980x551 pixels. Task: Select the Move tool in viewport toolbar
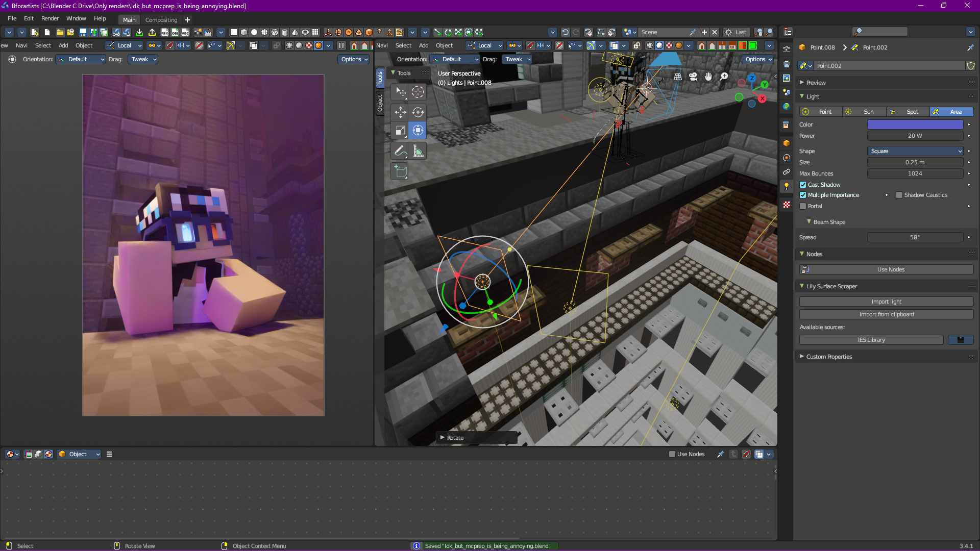[x=401, y=112]
